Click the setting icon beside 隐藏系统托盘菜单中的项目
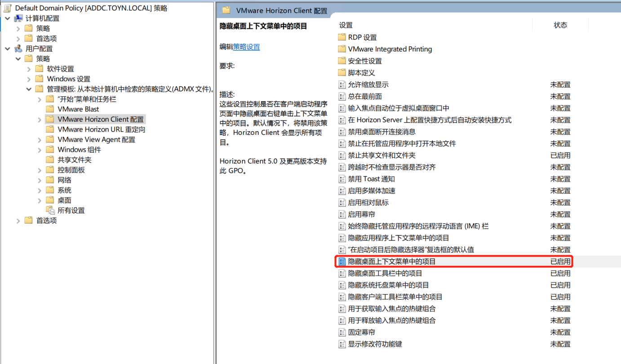 [x=342, y=285]
